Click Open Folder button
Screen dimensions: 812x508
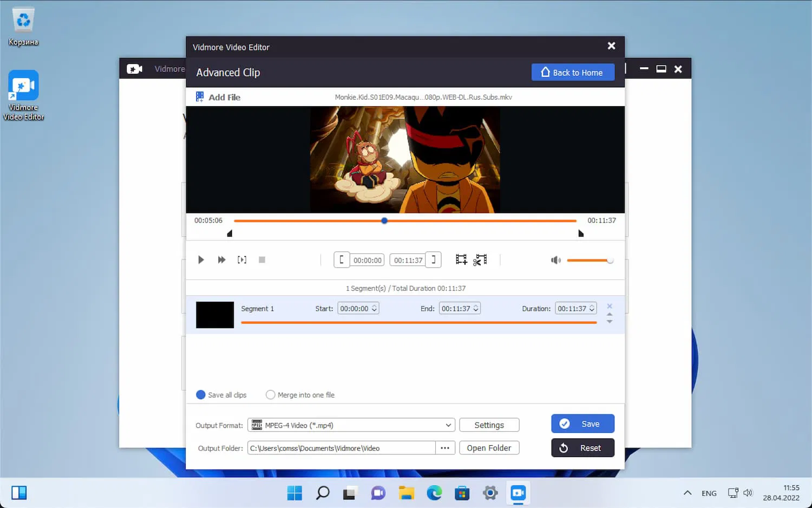tap(489, 448)
